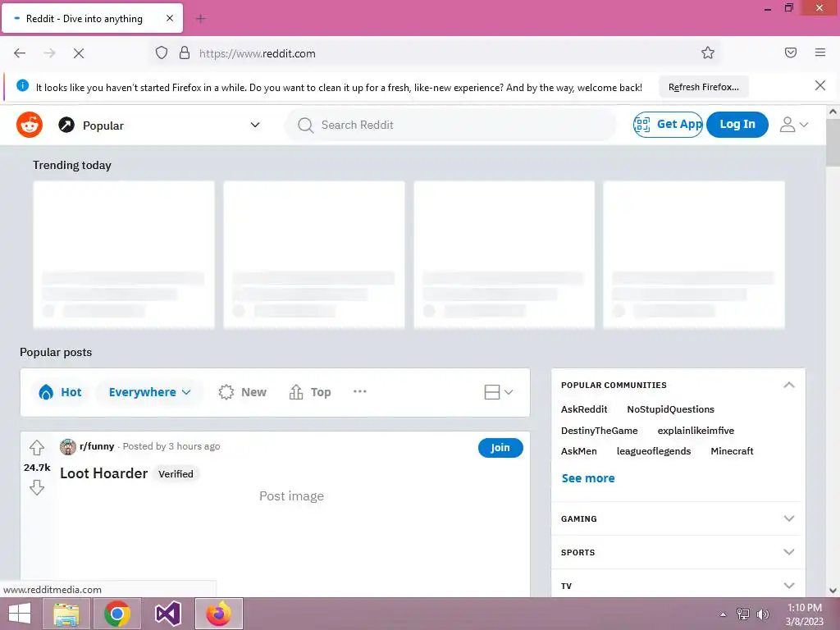Click the network tray icon

pyautogui.click(x=743, y=614)
